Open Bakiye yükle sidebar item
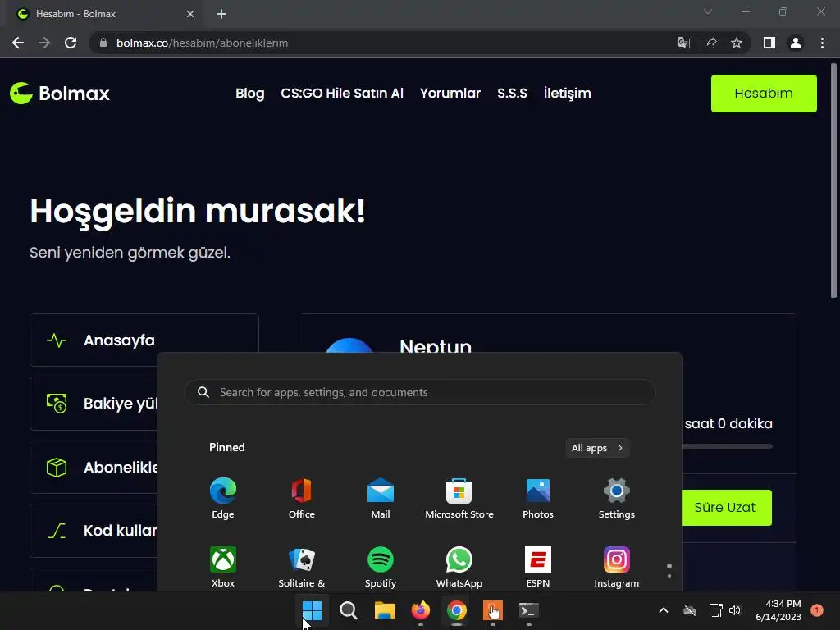 [94, 404]
